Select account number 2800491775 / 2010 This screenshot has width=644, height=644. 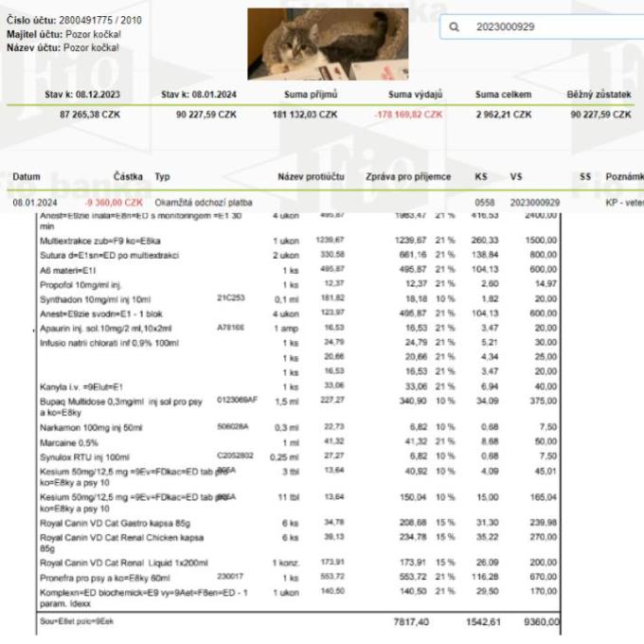point(100,20)
